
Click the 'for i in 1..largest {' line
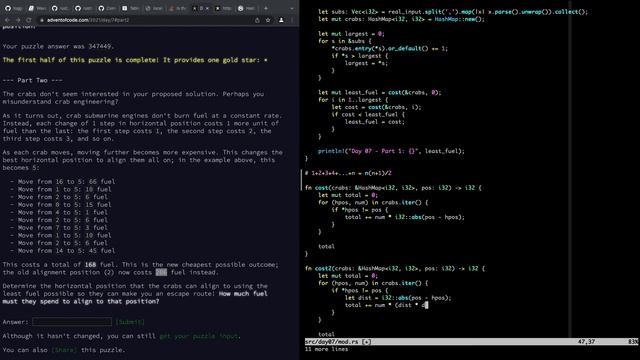pos(353,100)
